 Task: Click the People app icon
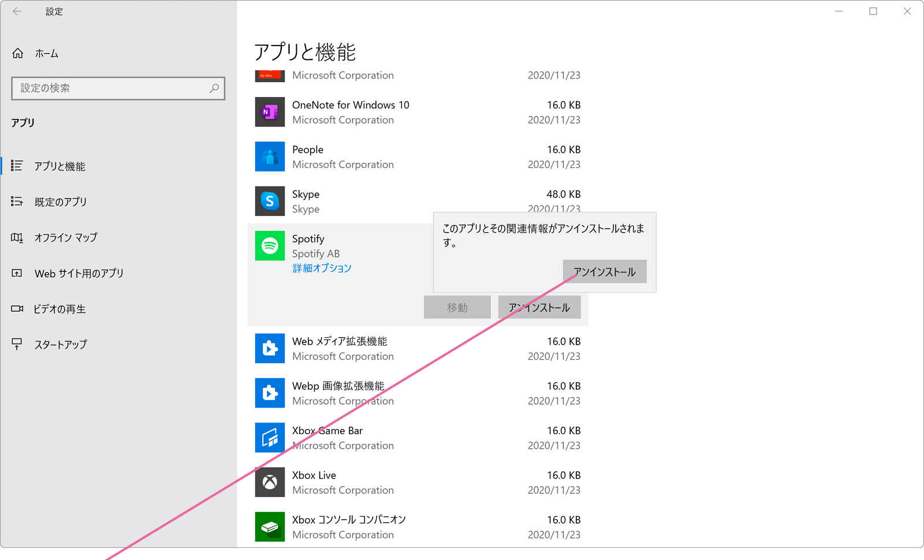(270, 156)
